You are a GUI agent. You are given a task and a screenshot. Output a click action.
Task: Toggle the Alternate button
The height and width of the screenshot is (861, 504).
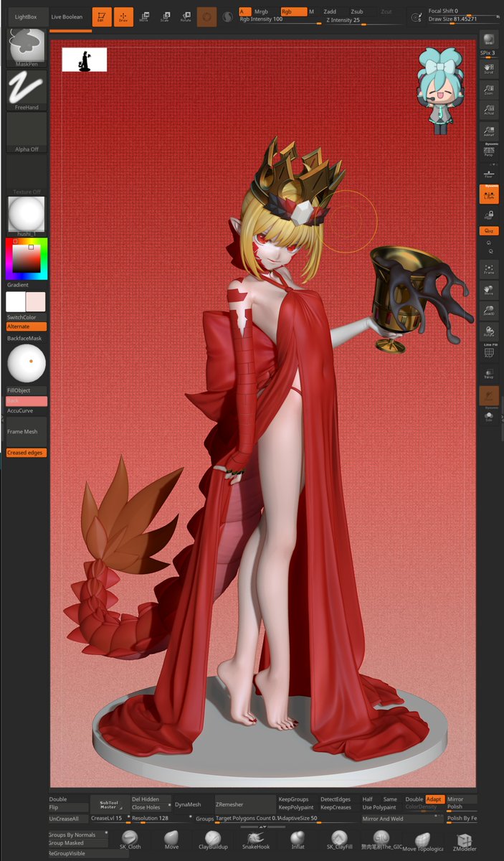27,326
